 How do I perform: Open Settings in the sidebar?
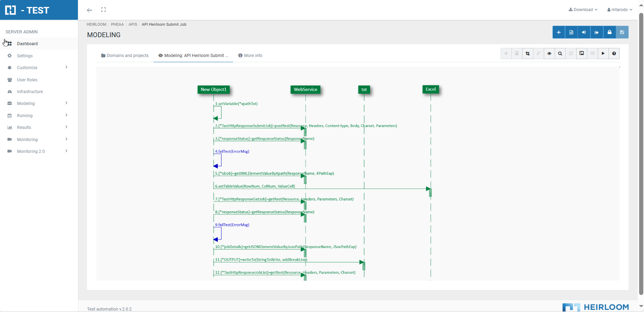25,56
